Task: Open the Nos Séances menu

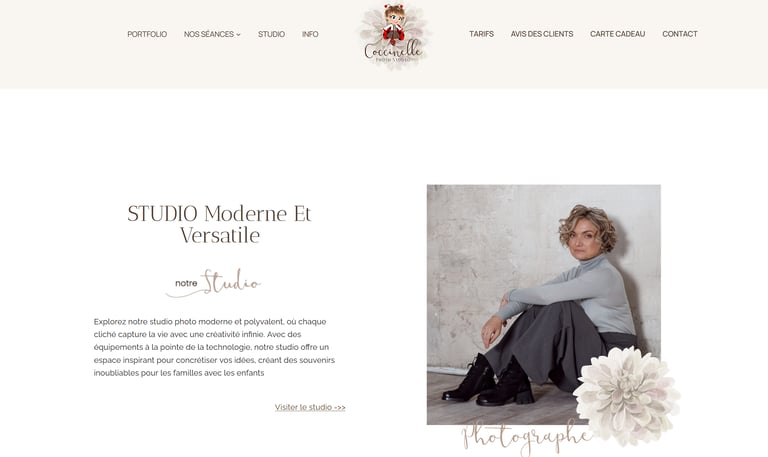Action: (x=212, y=34)
